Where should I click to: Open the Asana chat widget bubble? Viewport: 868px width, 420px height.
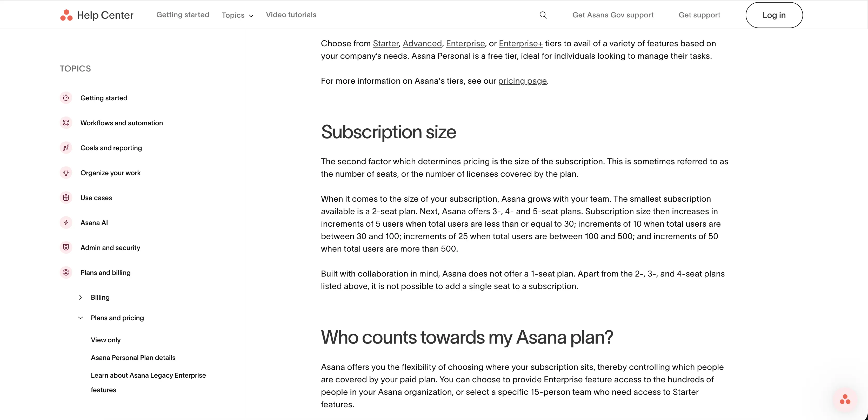845,399
